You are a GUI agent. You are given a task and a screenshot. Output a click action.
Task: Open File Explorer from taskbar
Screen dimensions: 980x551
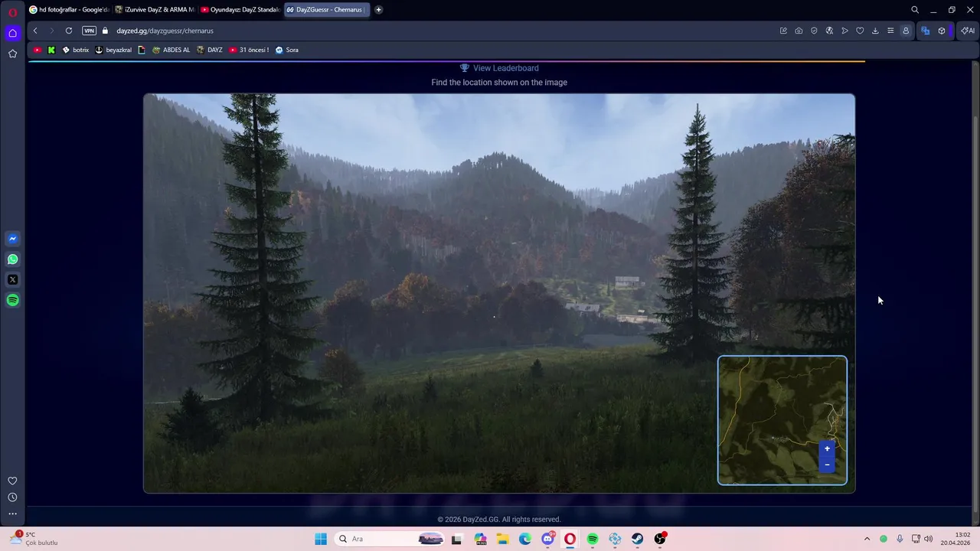503,539
